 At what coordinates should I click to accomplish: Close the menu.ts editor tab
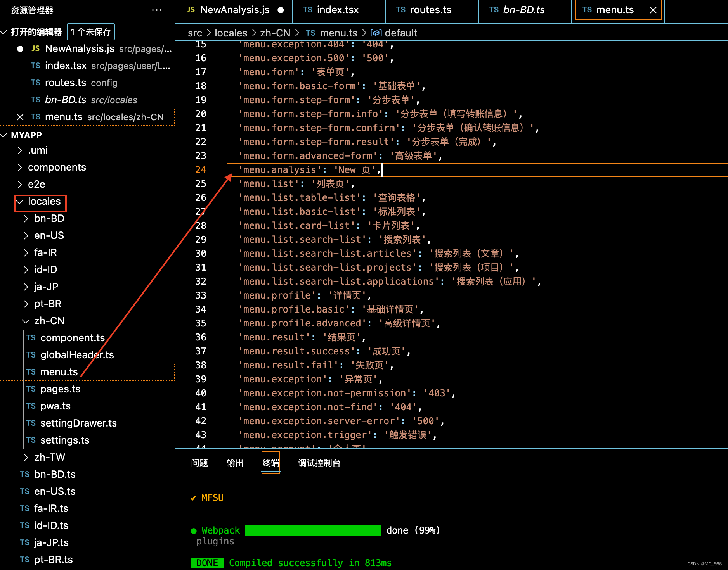[x=653, y=10]
